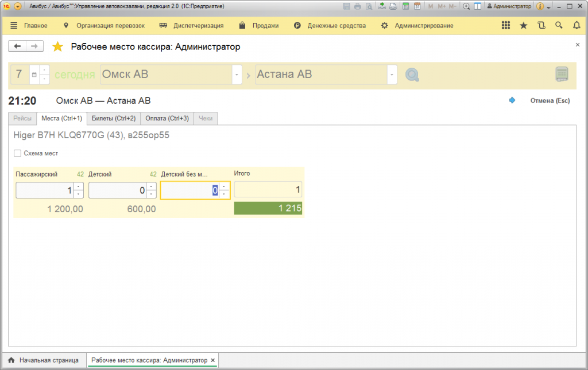The height and width of the screenshot is (370, 588).
Task: Increase the Пассажирский ticket count
Action: tap(79, 186)
